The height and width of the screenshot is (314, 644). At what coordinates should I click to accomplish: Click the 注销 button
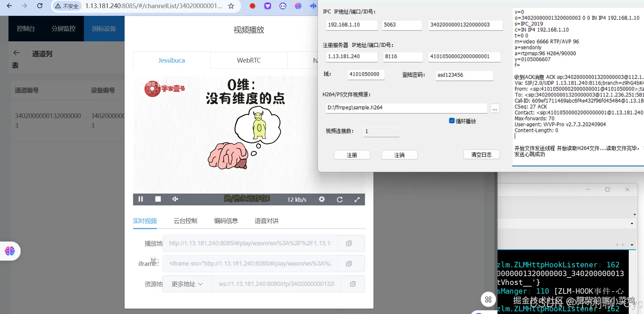(x=400, y=155)
